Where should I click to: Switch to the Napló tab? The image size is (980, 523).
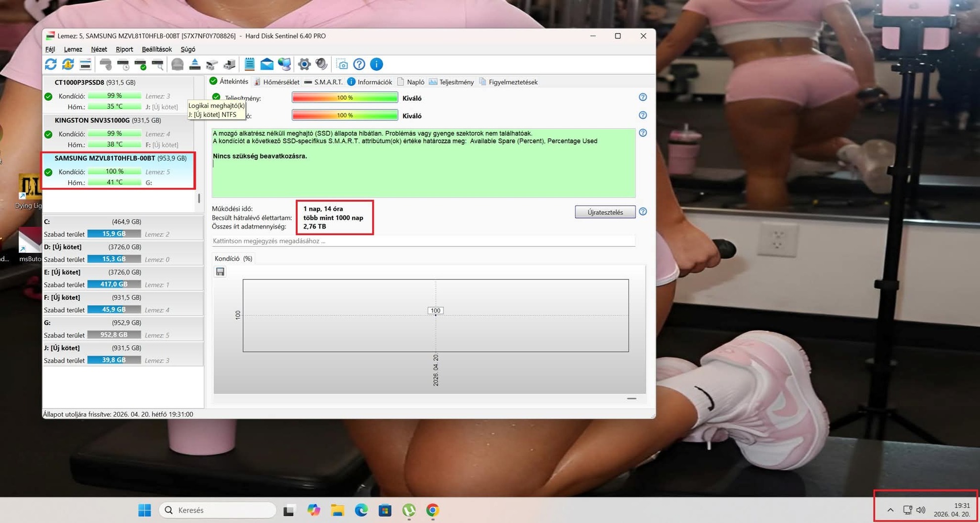point(411,82)
